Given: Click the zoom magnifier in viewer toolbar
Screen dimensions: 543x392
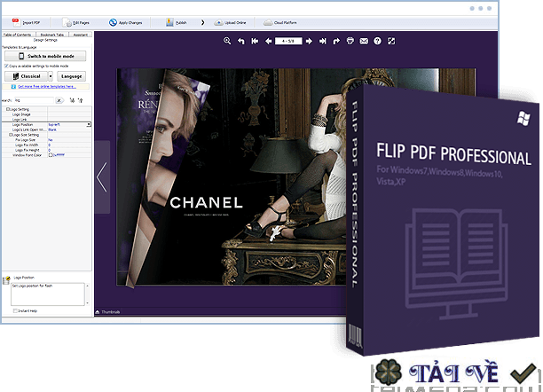Looking at the screenshot, I should [227, 41].
